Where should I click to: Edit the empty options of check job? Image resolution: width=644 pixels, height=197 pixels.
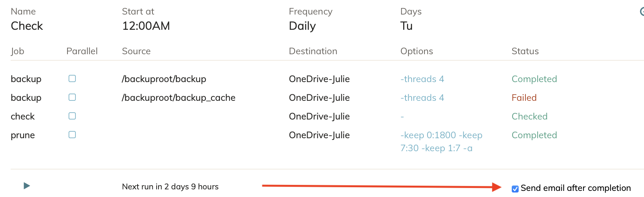point(402,116)
